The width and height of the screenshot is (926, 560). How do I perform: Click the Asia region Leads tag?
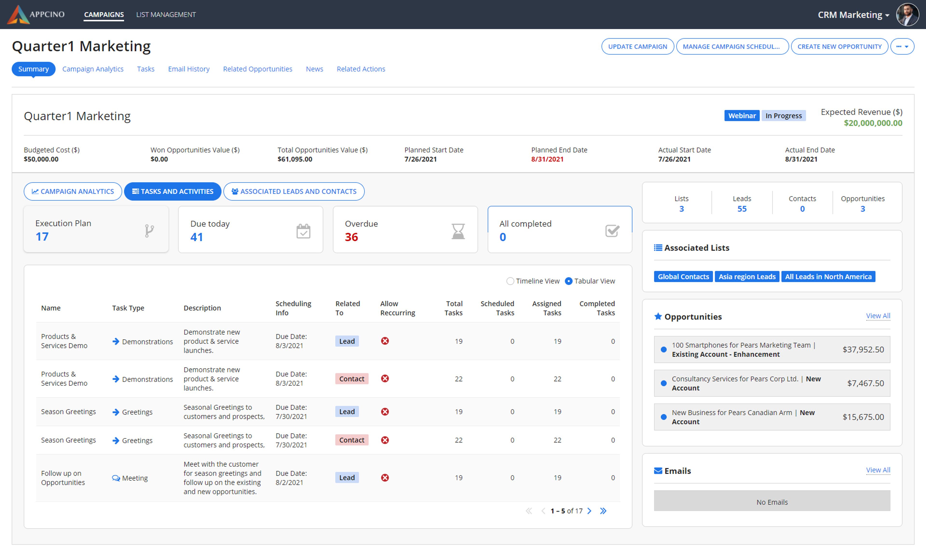coord(747,277)
